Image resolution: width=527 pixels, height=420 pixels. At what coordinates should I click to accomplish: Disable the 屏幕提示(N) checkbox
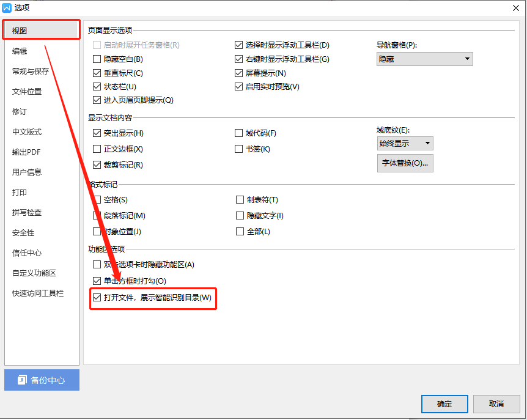click(x=238, y=73)
